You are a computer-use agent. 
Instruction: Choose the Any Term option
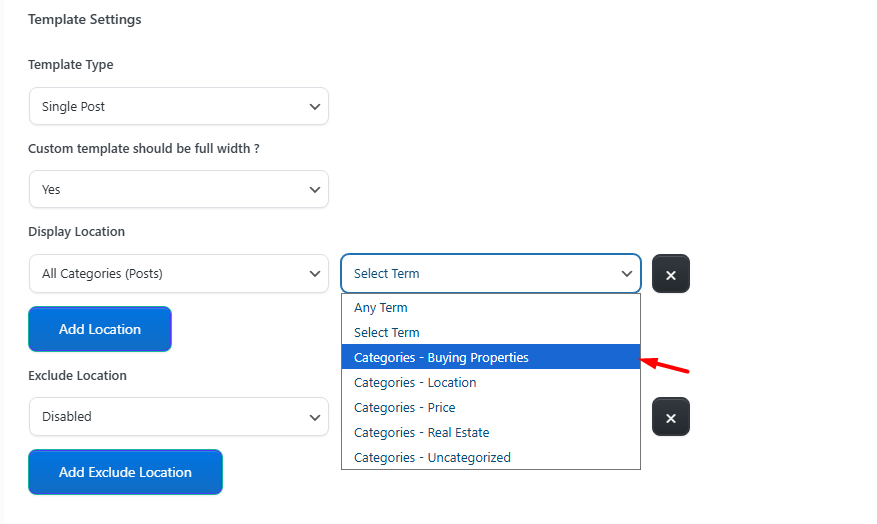click(381, 308)
